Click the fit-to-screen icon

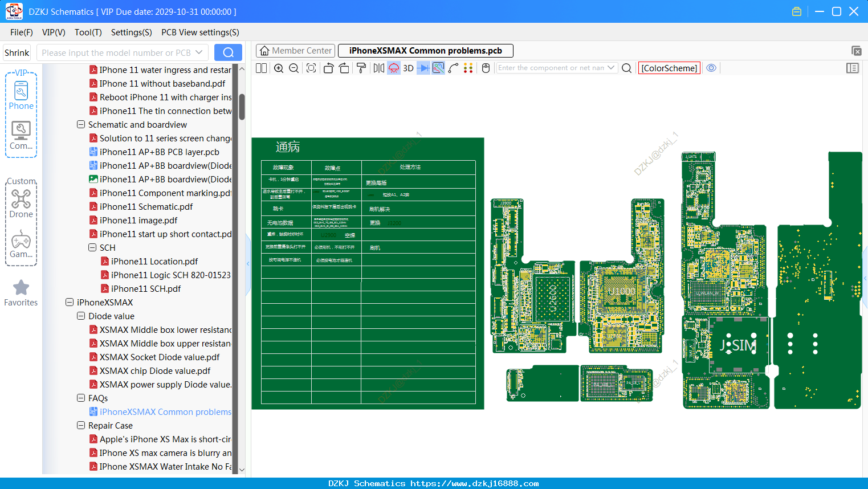pos(311,68)
